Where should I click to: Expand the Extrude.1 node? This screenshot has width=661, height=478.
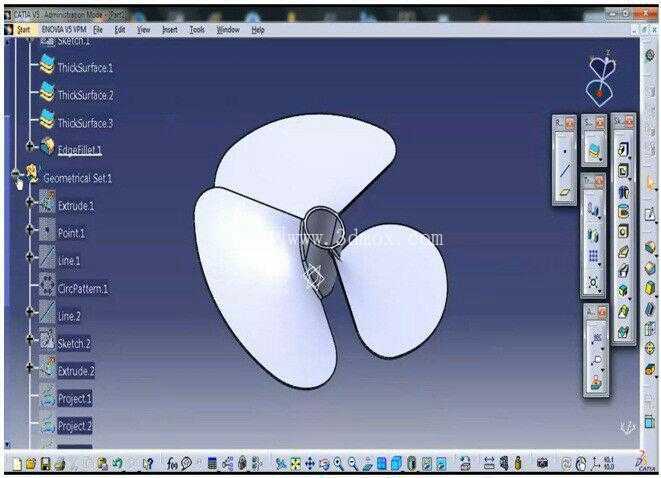coord(30,202)
